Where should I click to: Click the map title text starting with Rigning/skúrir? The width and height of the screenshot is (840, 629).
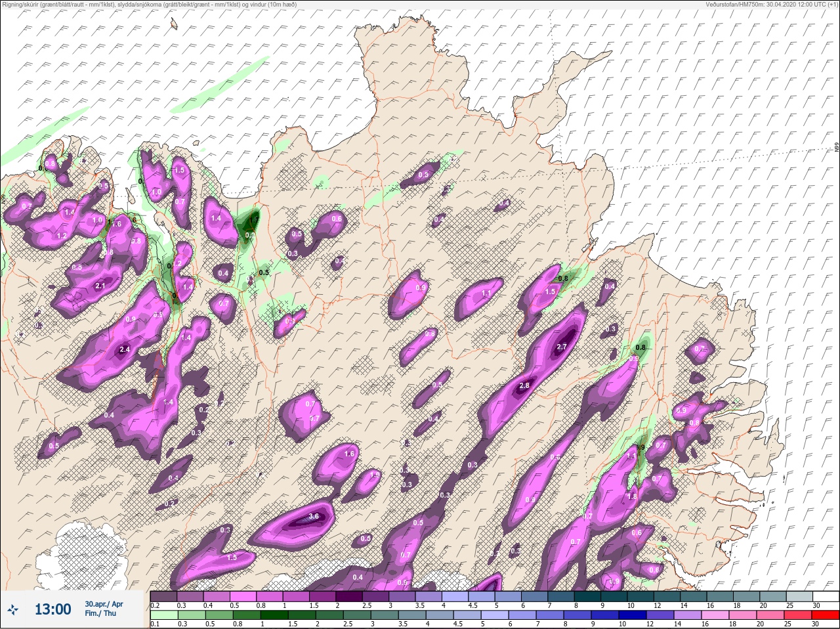click(x=148, y=5)
